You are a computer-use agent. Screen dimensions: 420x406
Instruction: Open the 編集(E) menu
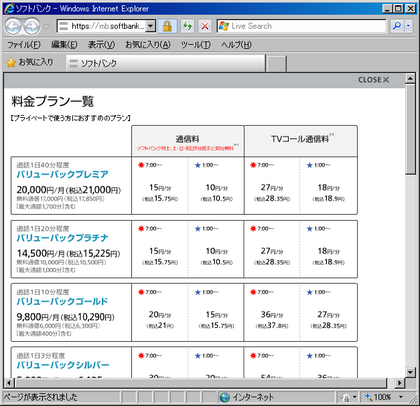coord(64,45)
